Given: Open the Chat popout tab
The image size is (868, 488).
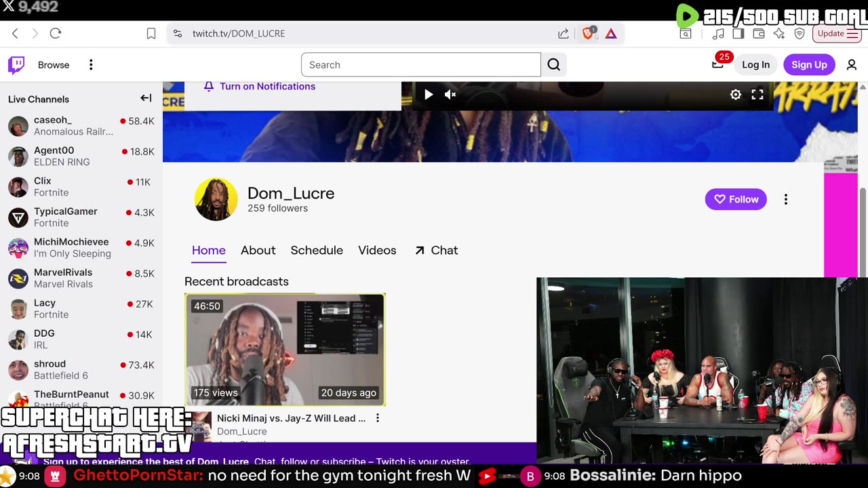Looking at the screenshot, I should pos(436,250).
